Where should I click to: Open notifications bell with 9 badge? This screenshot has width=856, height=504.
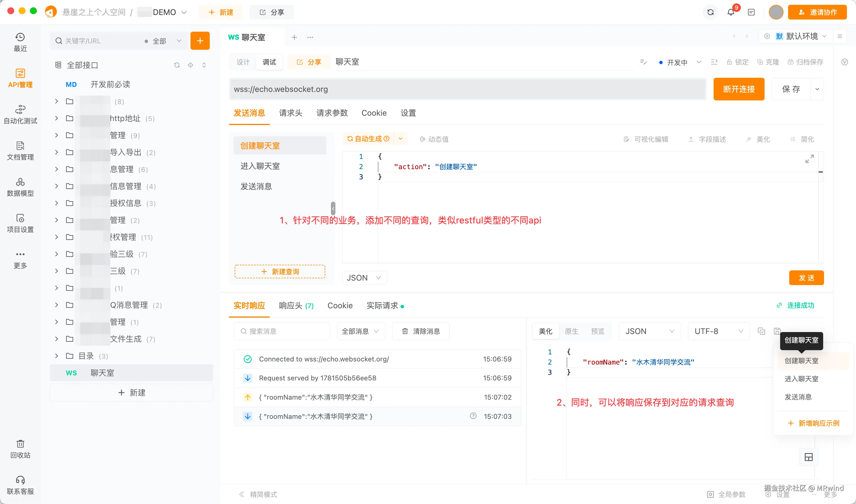pyautogui.click(x=731, y=12)
